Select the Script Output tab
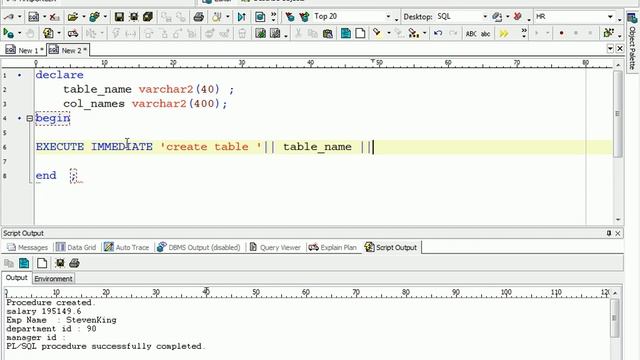This screenshot has height=360, width=640. click(391, 247)
